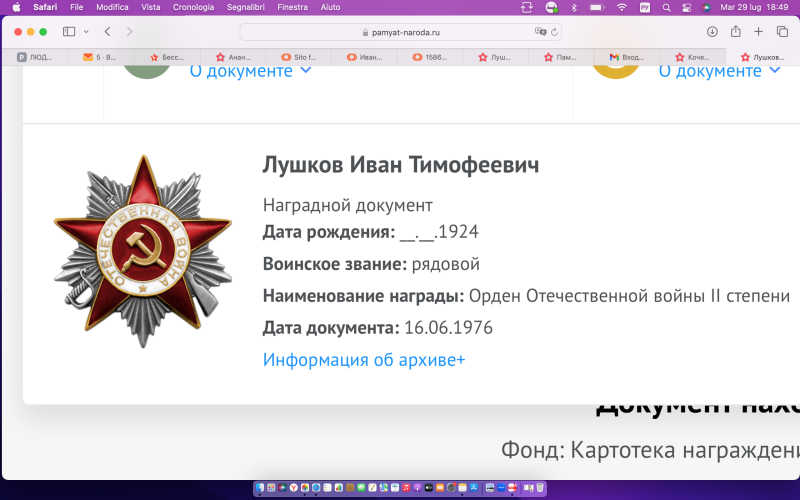Click the Order of Patriotic War medal image
The height and width of the screenshot is (500, 800).
143,251
